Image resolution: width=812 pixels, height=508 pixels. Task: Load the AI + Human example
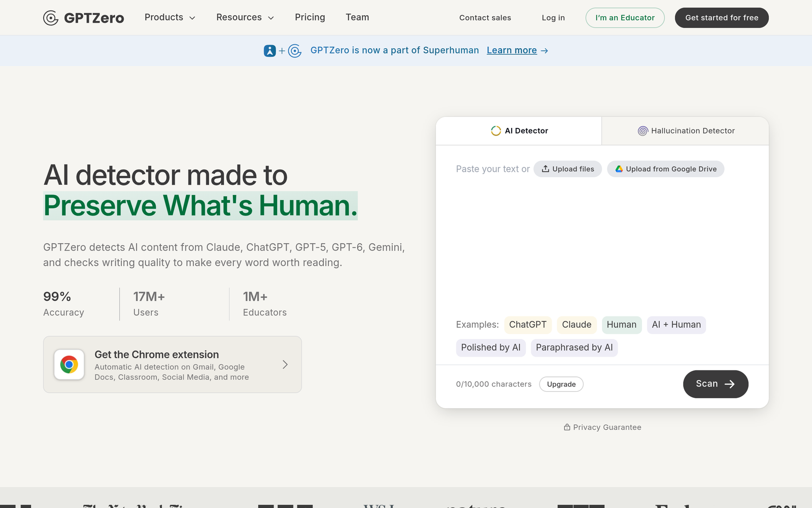676,325
